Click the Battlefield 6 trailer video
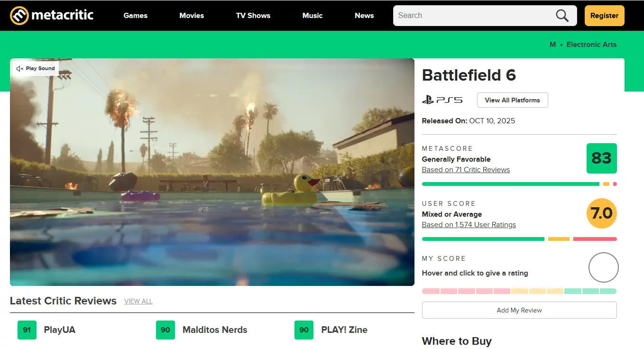This screenshot has width=644, height=349. pyautogui.click(x=212, y=172)
